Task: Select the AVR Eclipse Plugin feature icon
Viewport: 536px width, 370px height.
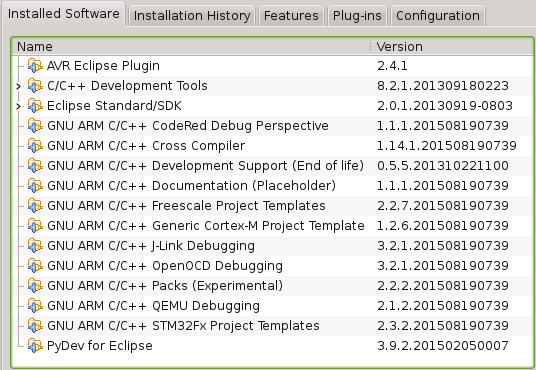Action: point(35,65)
